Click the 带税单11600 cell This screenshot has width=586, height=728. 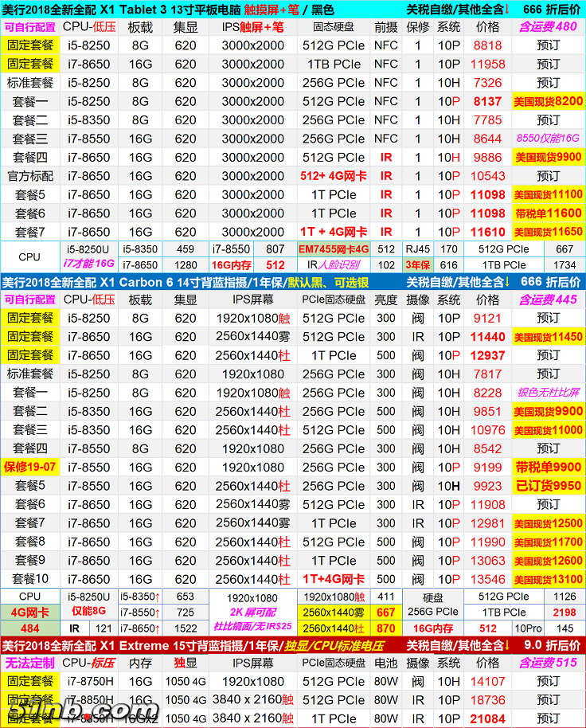click(x=548, y=213)
